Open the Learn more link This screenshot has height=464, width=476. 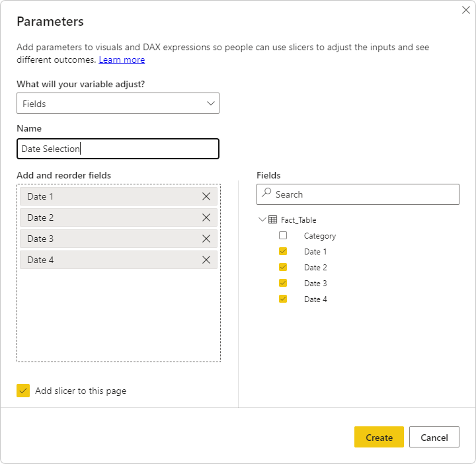[122, 60]
